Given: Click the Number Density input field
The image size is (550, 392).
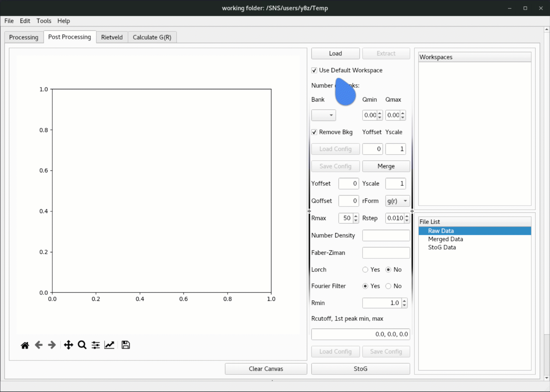Looking at the screenshot, I should [x=386, y=236].
